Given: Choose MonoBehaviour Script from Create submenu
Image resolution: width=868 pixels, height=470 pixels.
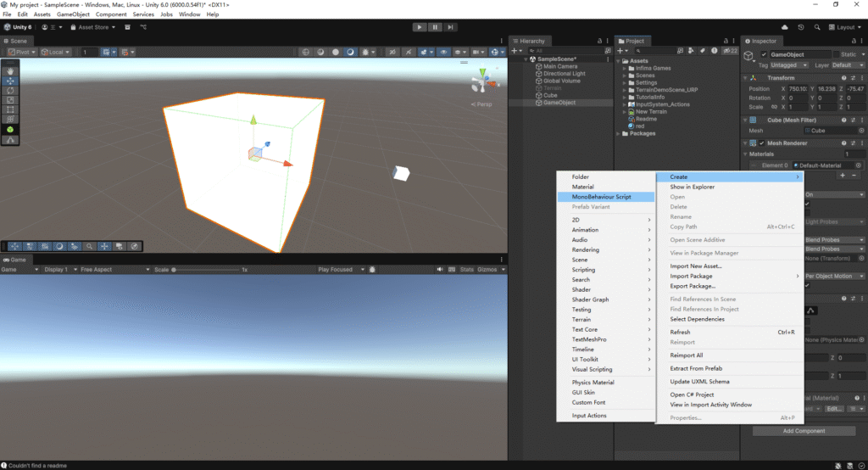Looking at the screenshot, I should click(x=605, y=197).
